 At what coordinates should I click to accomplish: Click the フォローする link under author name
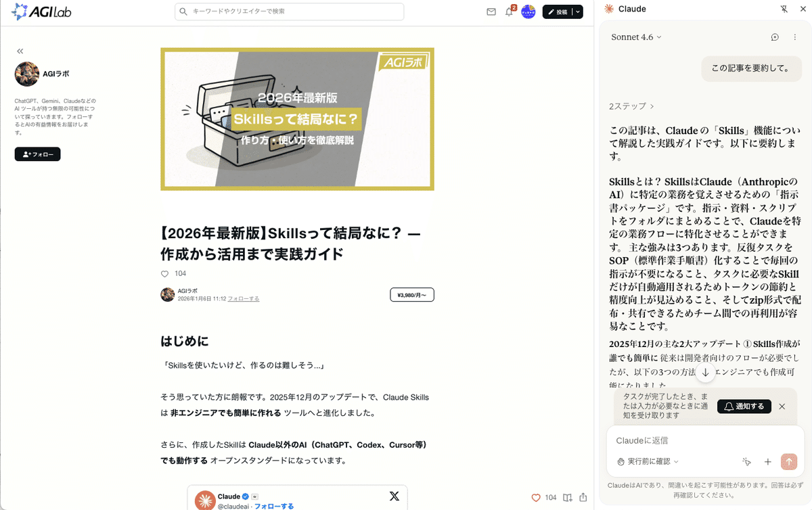(243, 298)
